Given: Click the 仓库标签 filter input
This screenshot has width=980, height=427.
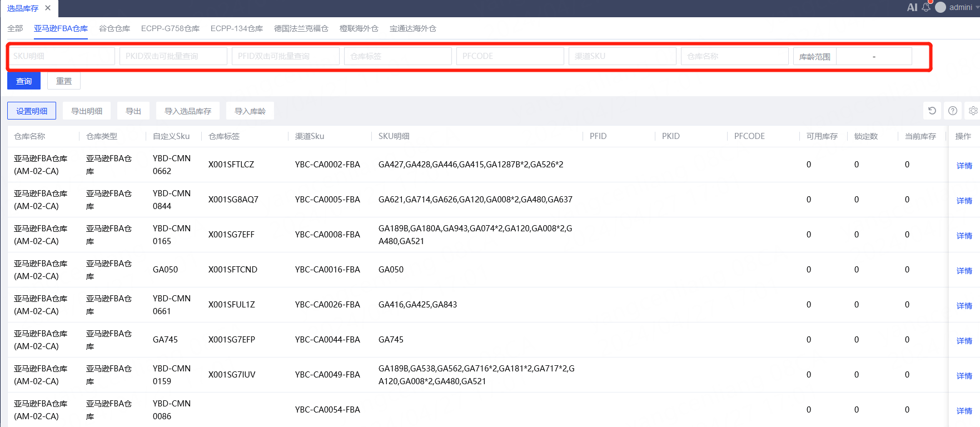Looking at the screenshot, I should 398,56.
